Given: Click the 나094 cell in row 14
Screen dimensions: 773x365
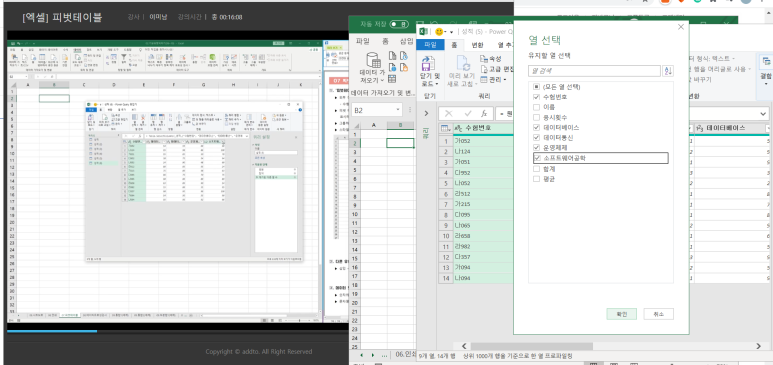Looking at the screenshot, I should [x=483, y=278].
